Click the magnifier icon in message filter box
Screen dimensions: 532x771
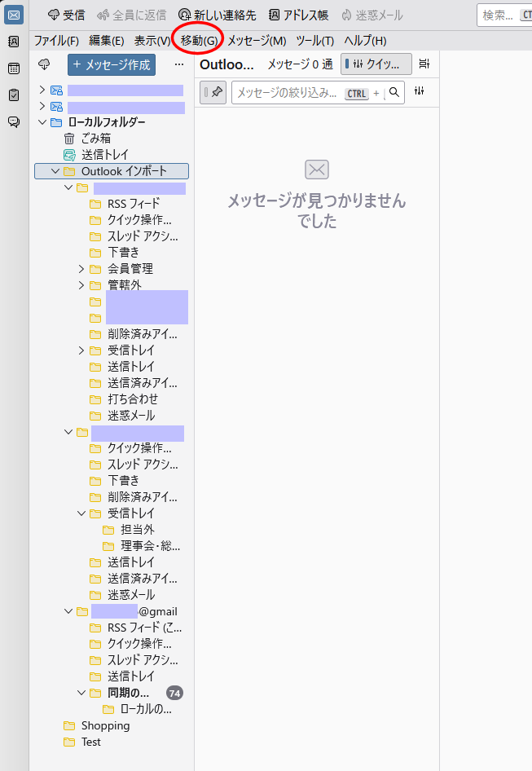click(x=394, y=93)
